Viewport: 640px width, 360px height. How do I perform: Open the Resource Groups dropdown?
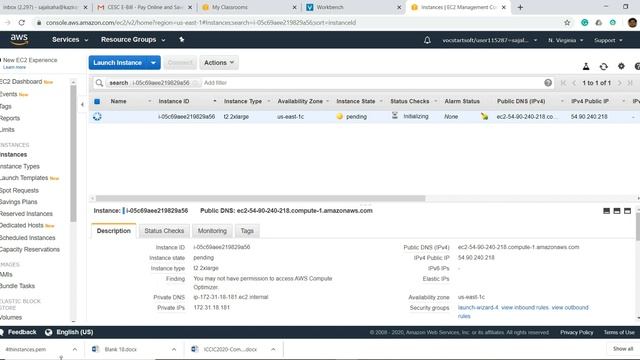133,40
